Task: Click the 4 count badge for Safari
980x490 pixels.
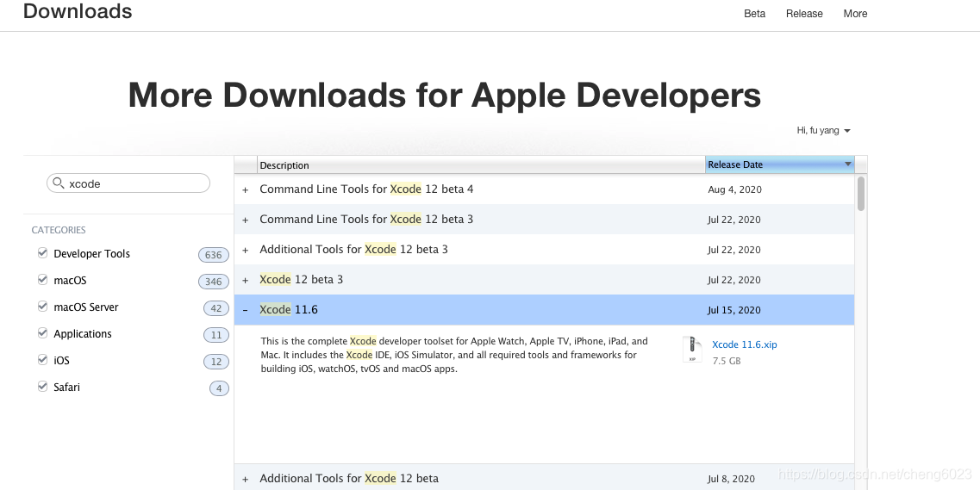Action: pyautogui.click(x=219, y=389)
